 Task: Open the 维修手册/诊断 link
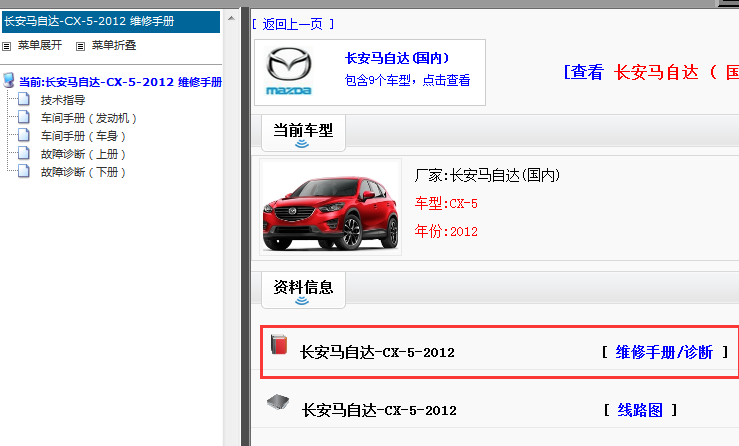664,352
